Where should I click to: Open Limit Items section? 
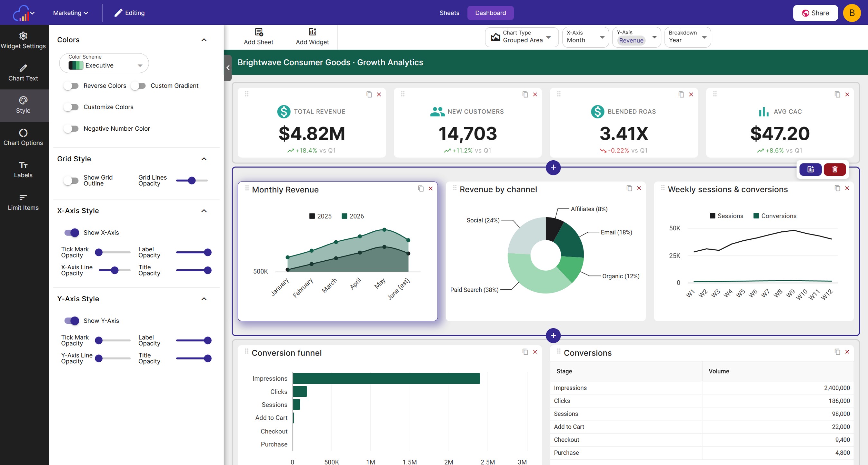(x=23, y=202)
